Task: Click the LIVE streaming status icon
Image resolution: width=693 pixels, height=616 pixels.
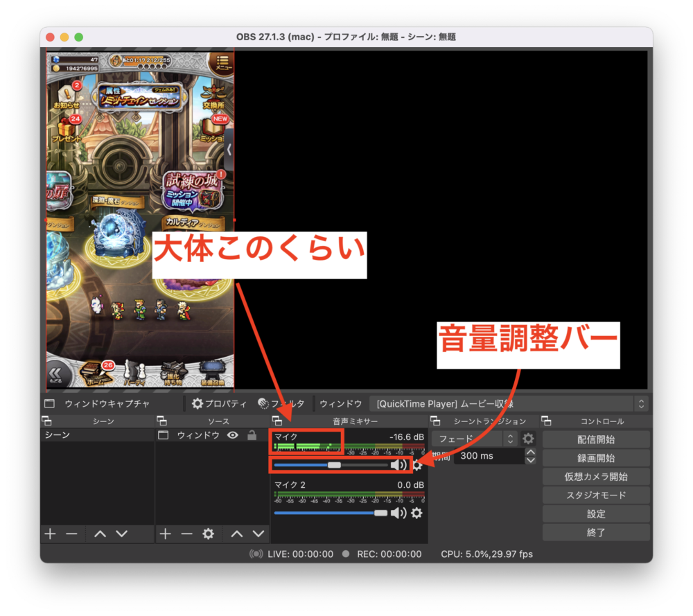Action: [x=256, y=554]
